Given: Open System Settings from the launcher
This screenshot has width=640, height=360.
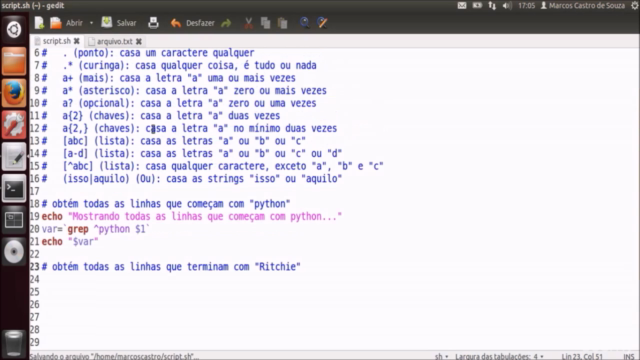Looking at the screenshot, I should coord(14,124).
